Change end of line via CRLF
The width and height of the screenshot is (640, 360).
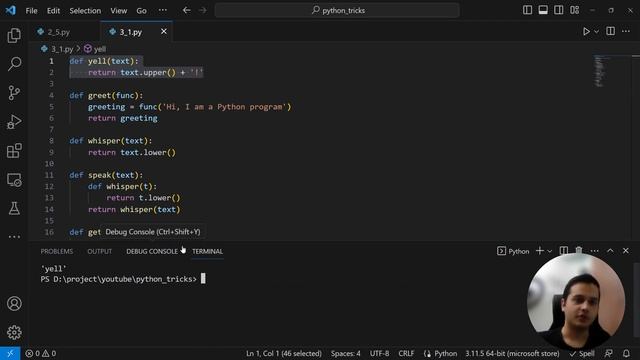point(406,353)
